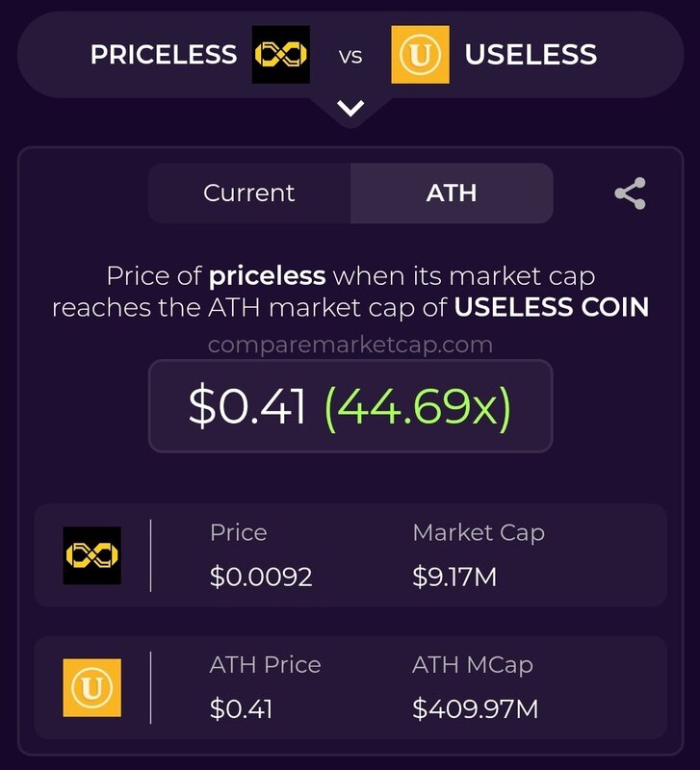Expand the coin selector chevron
This screenshot has height=770, width=700.
pos(350,109)
